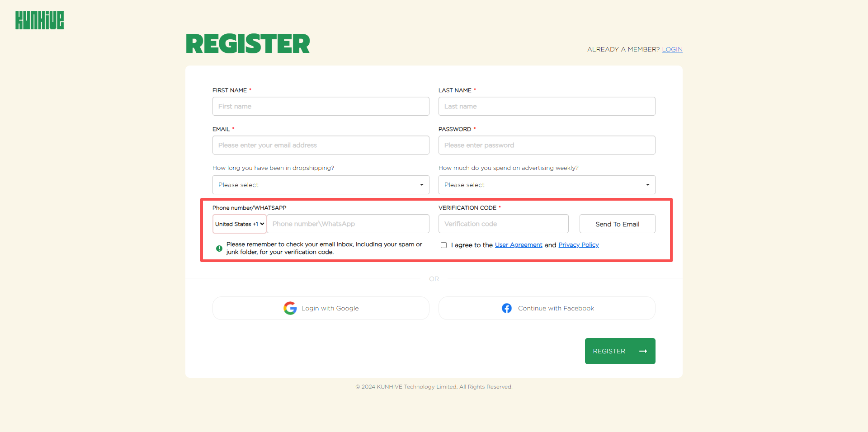Choose Login with Google
This screenshot has width=868, height=432.
321,308
